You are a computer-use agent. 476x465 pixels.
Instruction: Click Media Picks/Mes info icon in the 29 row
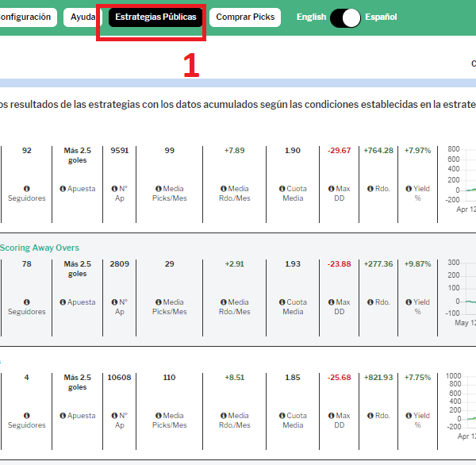pos(158,302)
